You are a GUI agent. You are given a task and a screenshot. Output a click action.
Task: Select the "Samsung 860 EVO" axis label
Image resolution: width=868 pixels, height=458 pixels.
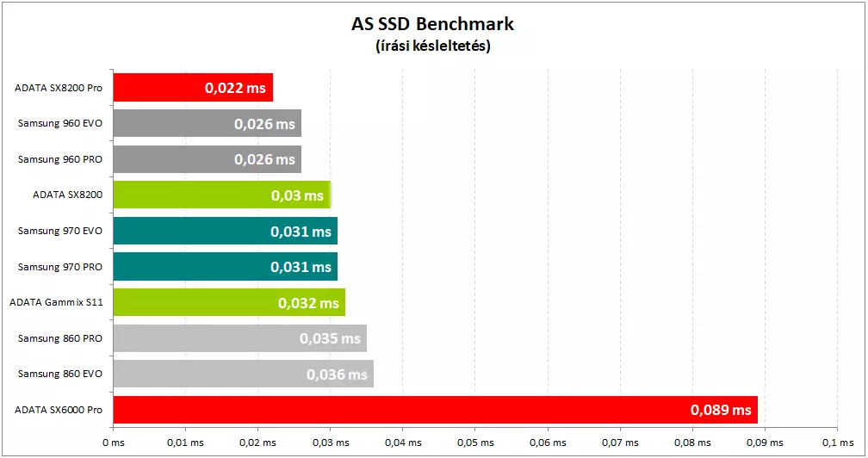pos(60,374)
